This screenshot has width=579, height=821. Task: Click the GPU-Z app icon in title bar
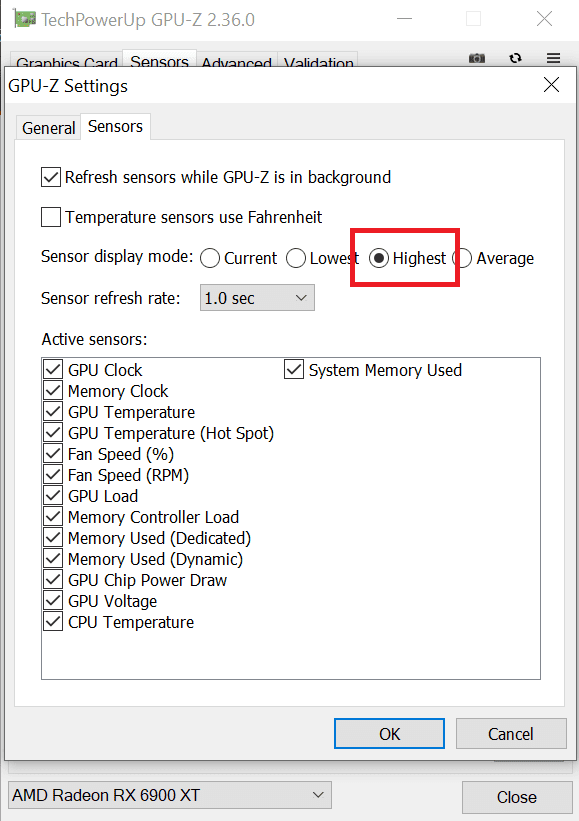pyautogui.click(x=25, y=19)
